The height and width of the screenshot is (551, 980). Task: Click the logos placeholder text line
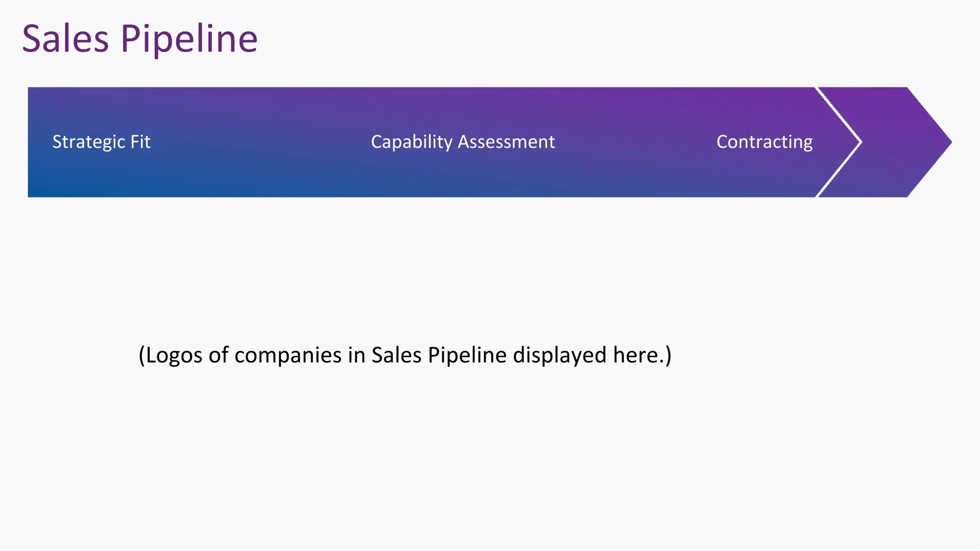pyautogui.click(x=405, y=355)
